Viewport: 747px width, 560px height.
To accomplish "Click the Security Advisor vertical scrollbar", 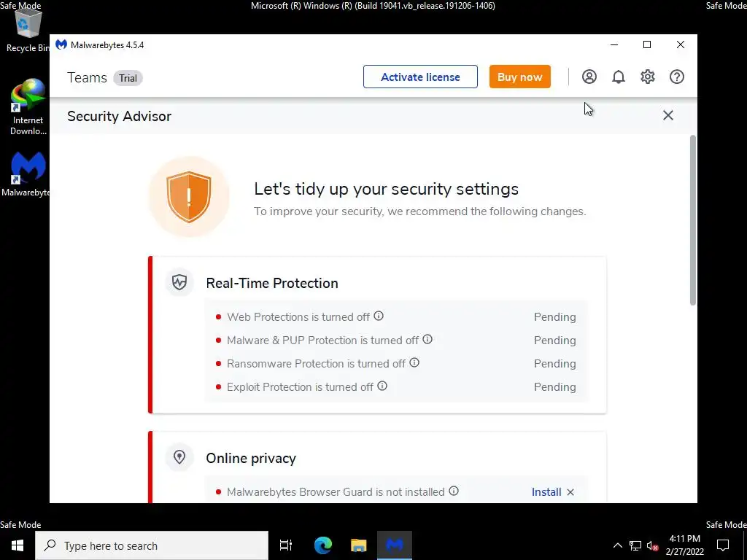I will (693, 219).
